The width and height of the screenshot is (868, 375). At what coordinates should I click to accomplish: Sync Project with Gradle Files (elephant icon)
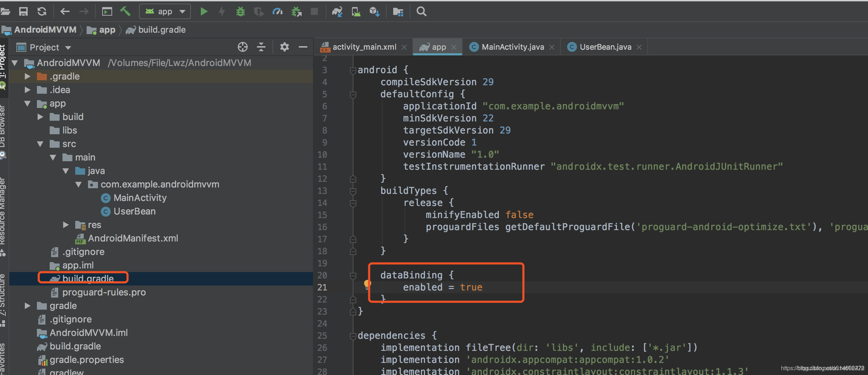(337, 11)
